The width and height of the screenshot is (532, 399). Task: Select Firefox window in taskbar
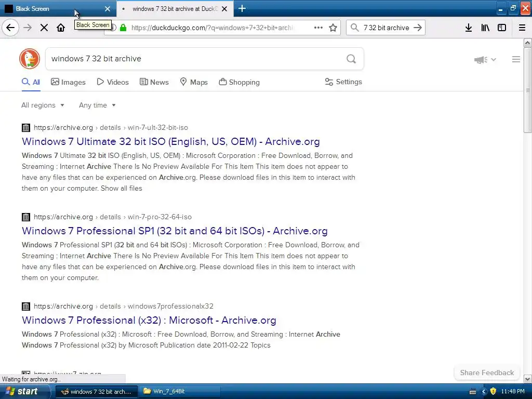click(x=96, y=392)
